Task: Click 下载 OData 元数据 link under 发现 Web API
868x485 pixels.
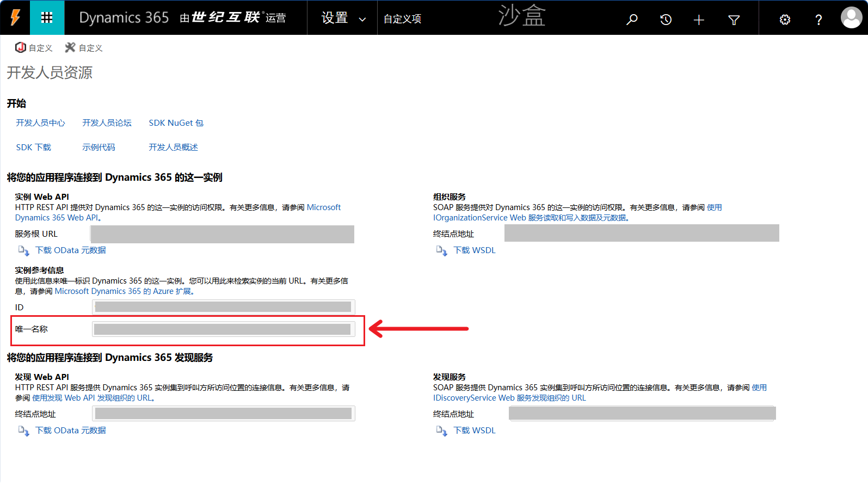Action: coord(71,431)
